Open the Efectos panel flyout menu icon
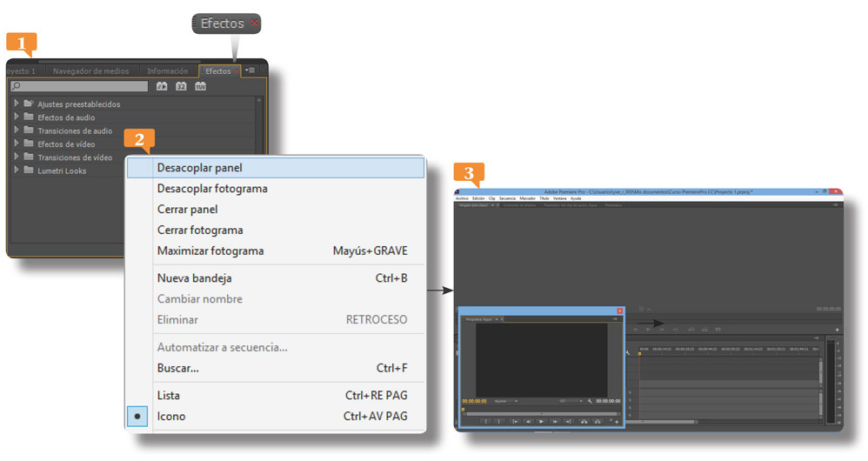The height and width of the screenshot is (461, 868). tap(250, 70)
